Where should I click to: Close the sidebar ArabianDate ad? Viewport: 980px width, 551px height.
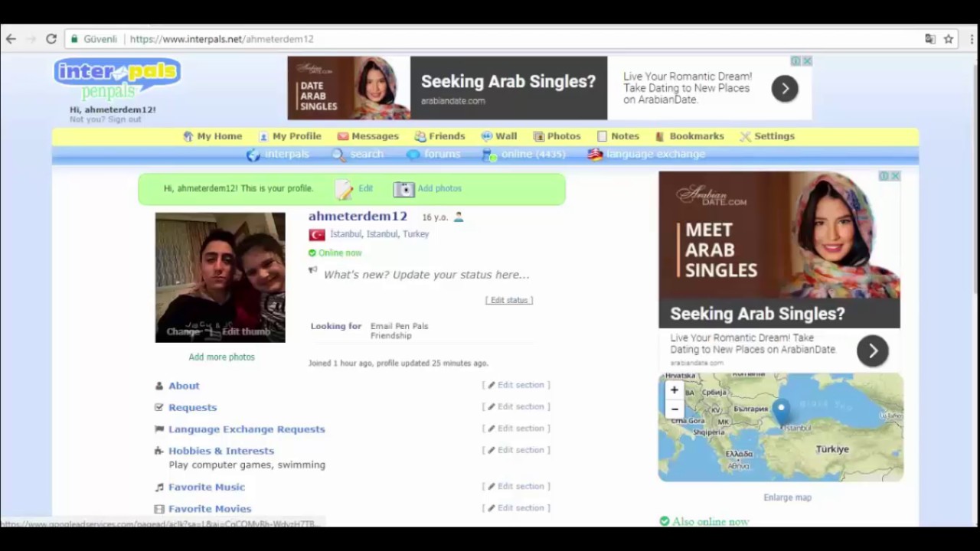[895, 176]
